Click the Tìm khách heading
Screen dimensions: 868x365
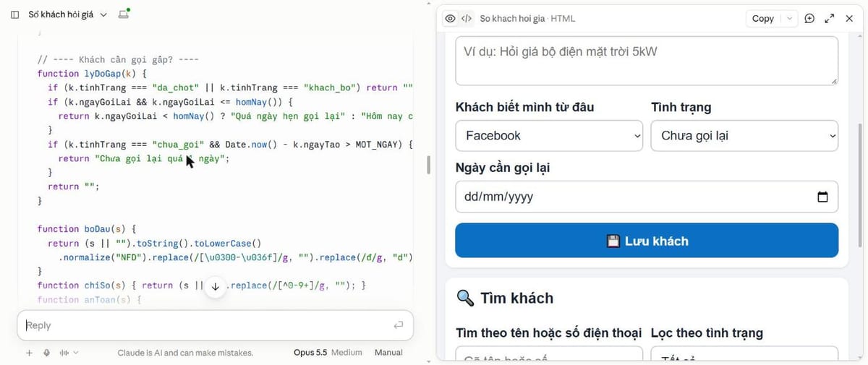click(x=505, y=298)
